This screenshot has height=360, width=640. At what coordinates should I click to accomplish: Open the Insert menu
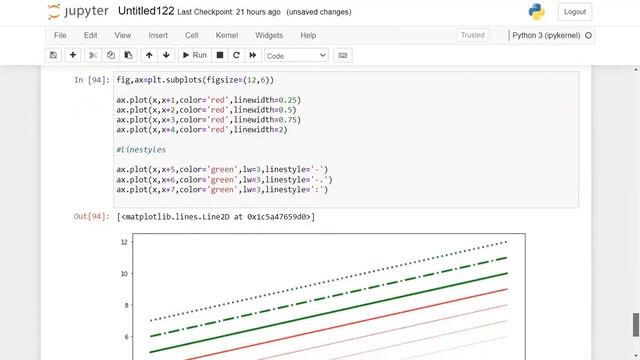click(158, 36)
